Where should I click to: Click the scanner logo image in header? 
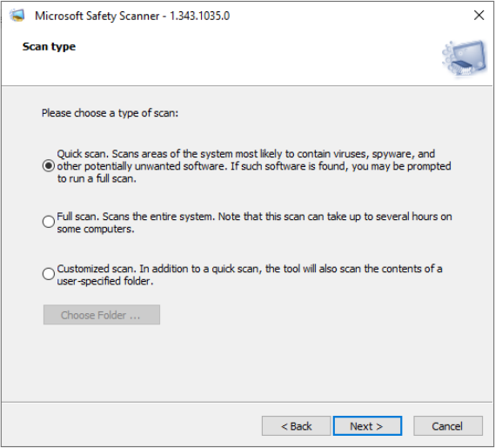[x=465, y=58]
